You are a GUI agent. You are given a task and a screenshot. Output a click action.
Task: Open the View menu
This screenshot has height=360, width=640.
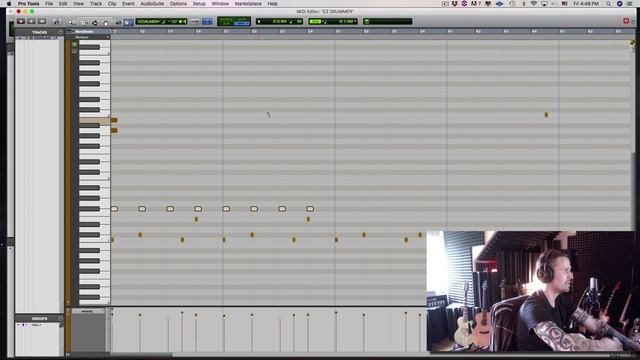tap(78, 4)
